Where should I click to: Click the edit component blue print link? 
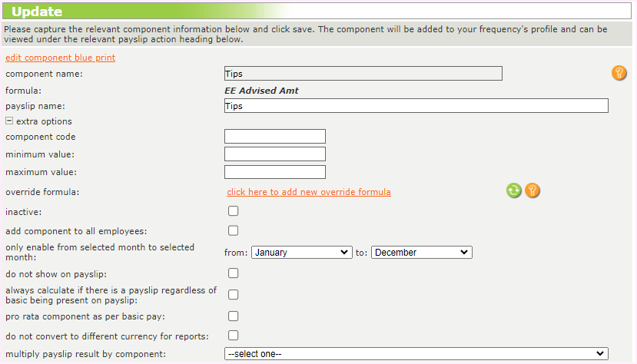[60, 58]
